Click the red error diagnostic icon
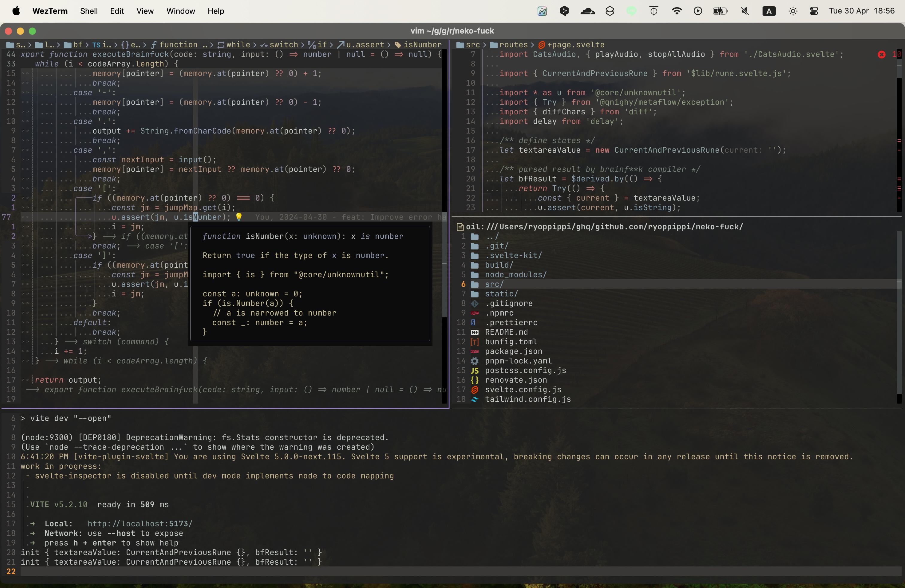The height and width of the screenshot is (588, 905). (881, 54)
